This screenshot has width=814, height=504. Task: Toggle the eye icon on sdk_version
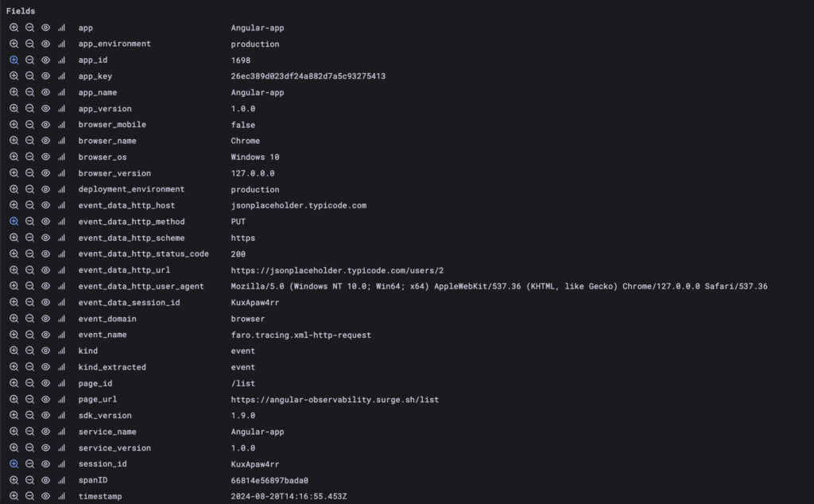point(45,415)
